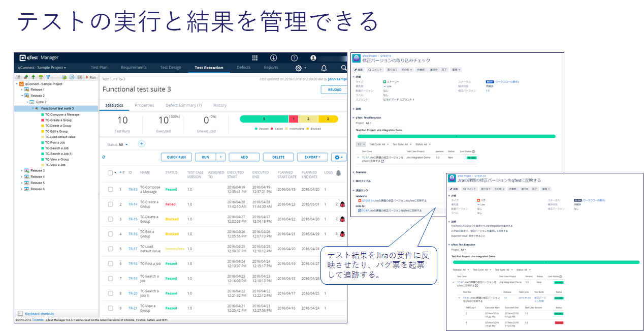Collapse Cycle 2 node in the tree
Image resolution: width=644 pixels, height=331 pixels.
[x=27, y=102]
